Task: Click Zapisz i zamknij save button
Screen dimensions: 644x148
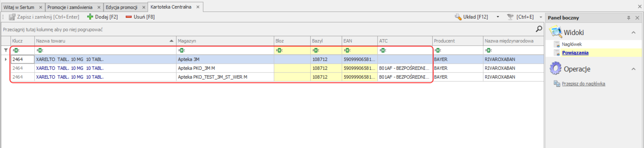Action: click(x=44, y=17)
